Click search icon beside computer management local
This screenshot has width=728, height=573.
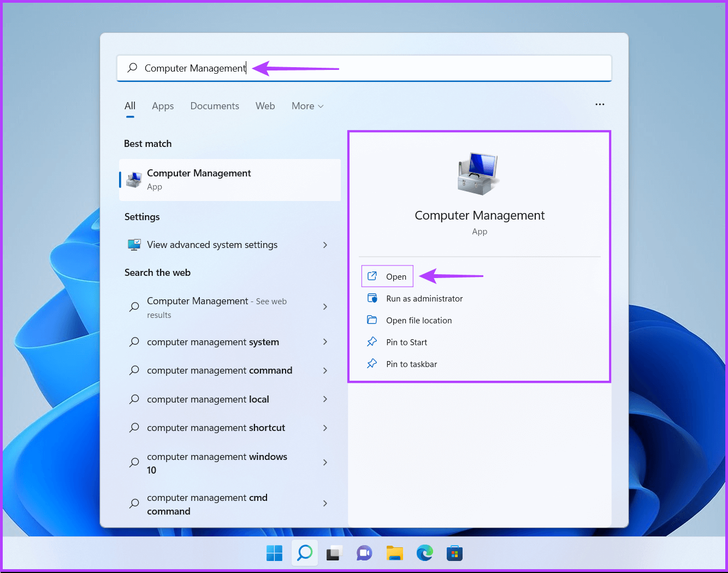click(x=134, y=399)
